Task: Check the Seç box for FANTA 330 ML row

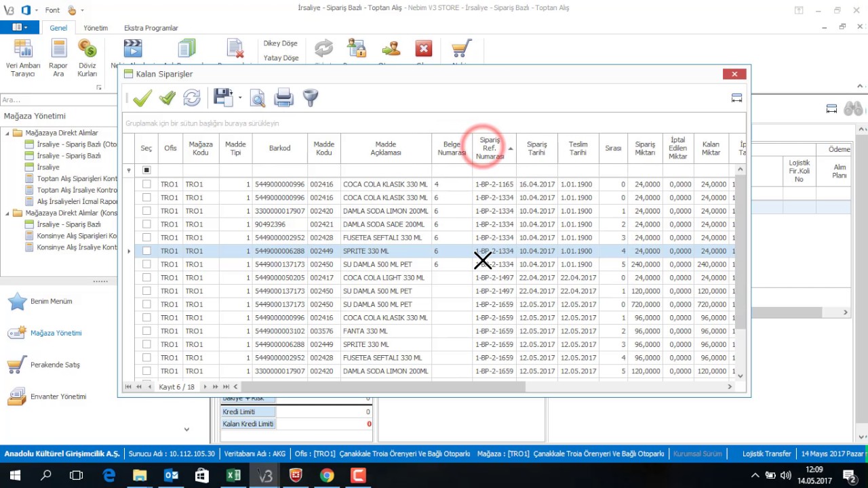Action: [146, 331]
